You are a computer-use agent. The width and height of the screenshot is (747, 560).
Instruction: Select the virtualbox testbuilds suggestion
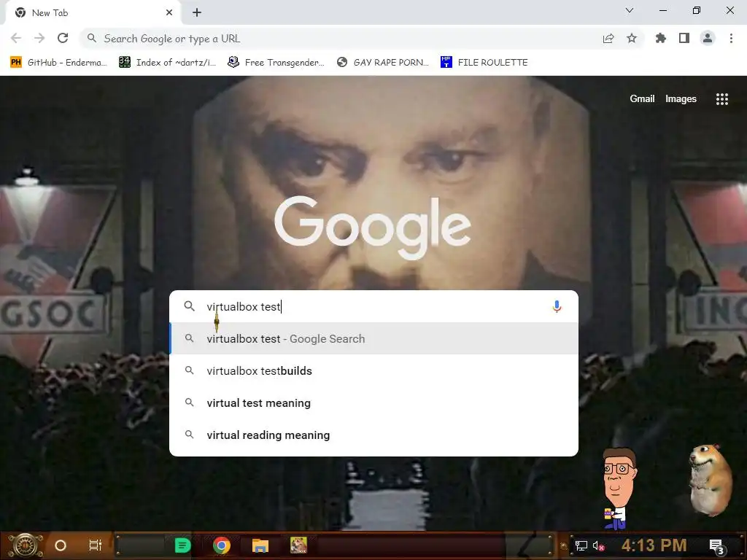point(374,370)
